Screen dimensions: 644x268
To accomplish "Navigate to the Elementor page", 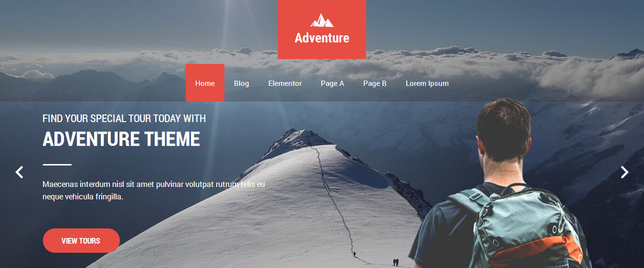I will tap(285, 83).
